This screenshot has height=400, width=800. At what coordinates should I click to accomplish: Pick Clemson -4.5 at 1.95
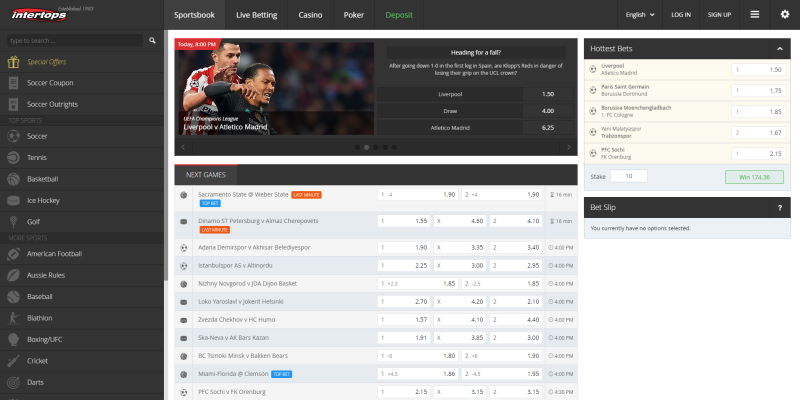[502, 374]
